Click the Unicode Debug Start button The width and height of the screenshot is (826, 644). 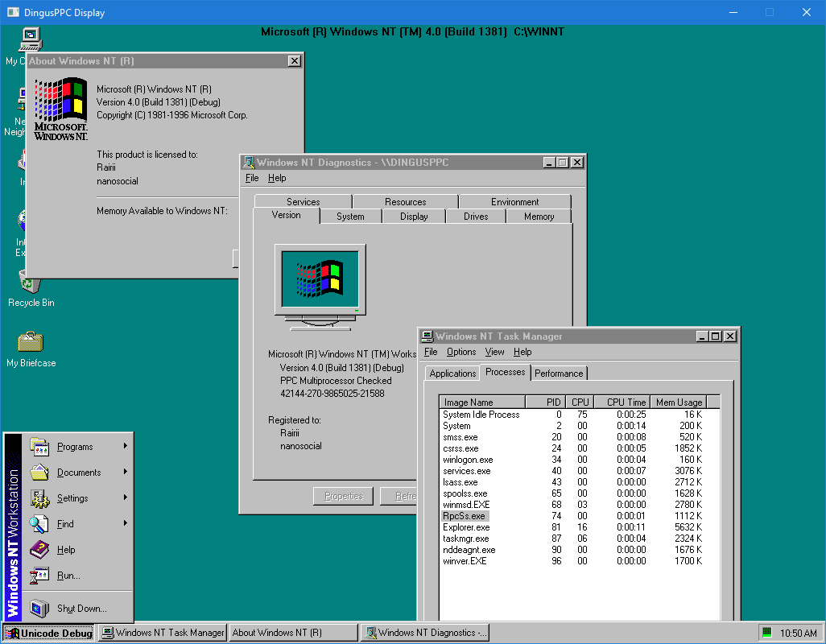49,633
